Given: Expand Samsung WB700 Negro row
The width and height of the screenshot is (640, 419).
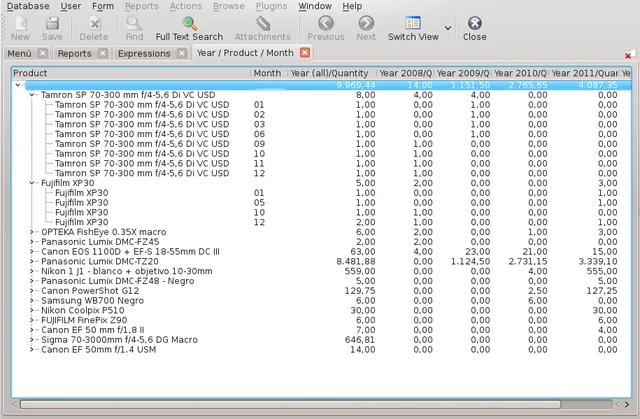Looking at the screenshot, I should tap(32, 300).
